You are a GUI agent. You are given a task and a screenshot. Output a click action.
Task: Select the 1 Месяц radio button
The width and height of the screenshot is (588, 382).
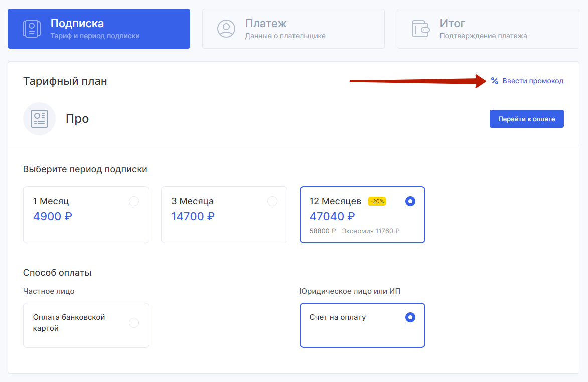click(134, 202)
